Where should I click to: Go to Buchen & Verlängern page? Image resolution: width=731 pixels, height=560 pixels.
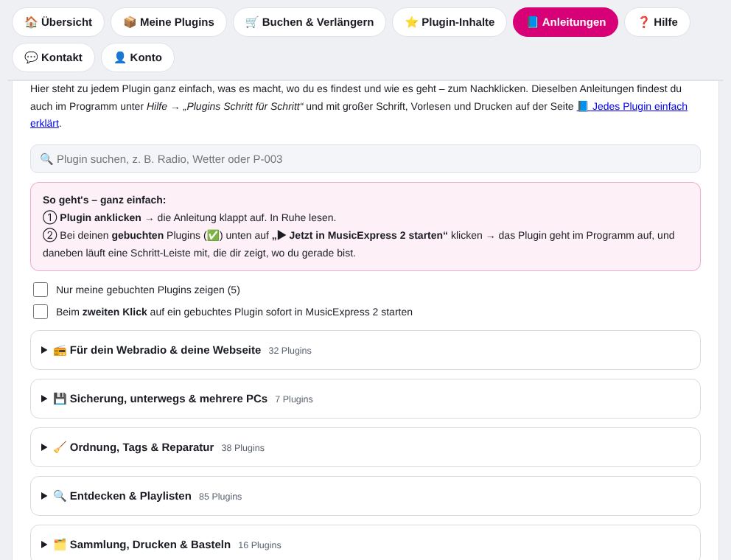[x=309, y=22]
